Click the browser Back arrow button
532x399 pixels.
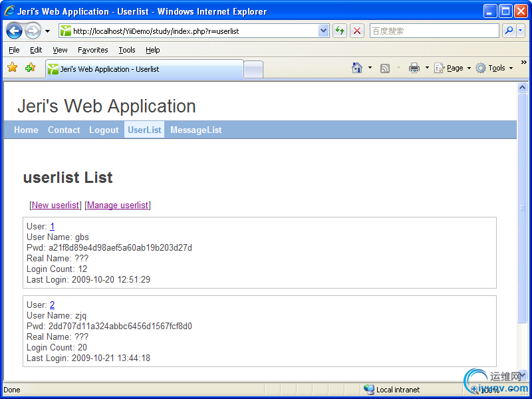point(14,31)
